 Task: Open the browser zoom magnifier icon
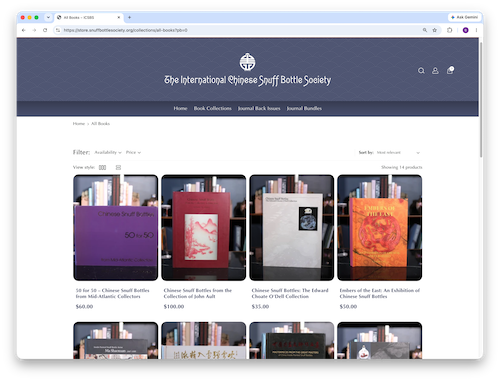pos(425,30)
